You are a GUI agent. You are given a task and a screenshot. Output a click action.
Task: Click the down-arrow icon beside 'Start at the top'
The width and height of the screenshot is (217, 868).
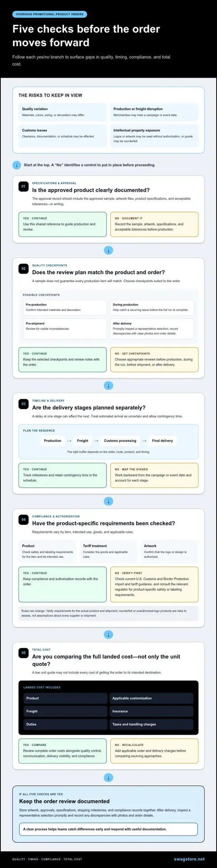pyautogui.click(x=17, y=165)
